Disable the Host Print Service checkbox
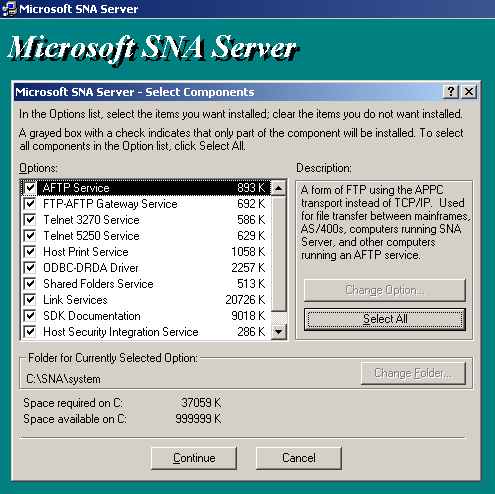The height and width of the screenshot is (494, 495). 30,252
